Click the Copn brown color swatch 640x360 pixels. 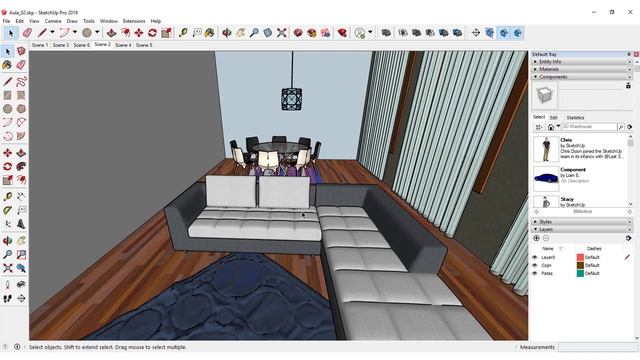pos(580,265)
